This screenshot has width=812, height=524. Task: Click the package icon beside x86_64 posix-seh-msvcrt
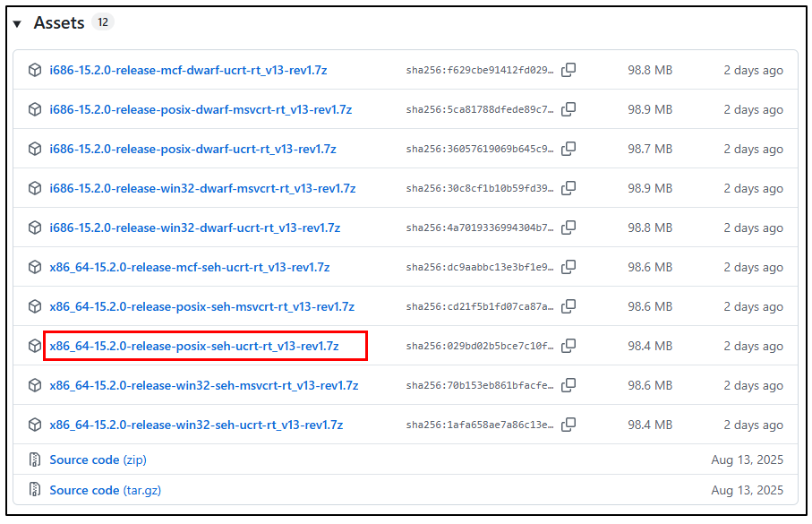(x=35, y=306)
